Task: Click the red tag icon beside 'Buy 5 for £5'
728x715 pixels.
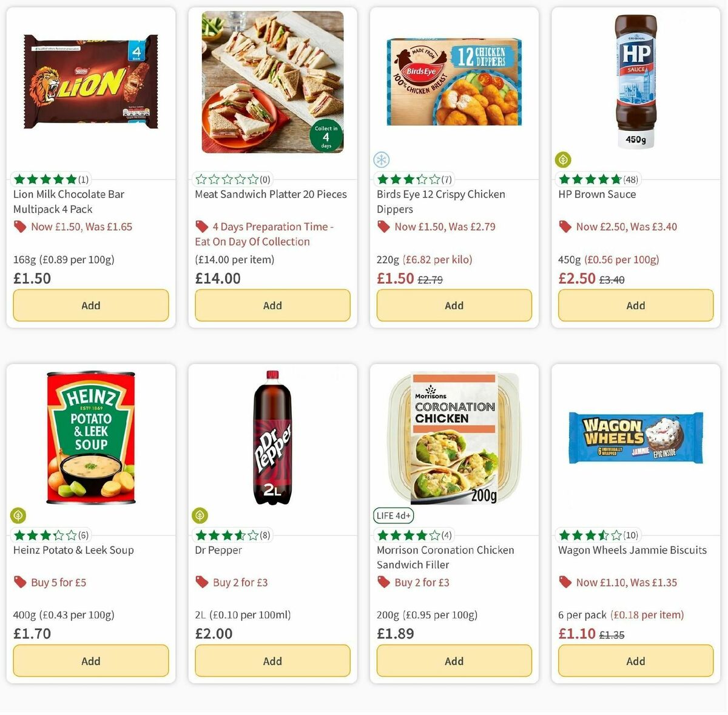Action: tap(20, 582)
